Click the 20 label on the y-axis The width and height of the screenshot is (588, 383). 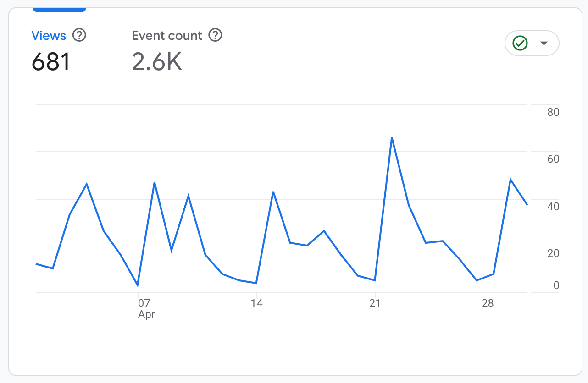coord(553,253)
